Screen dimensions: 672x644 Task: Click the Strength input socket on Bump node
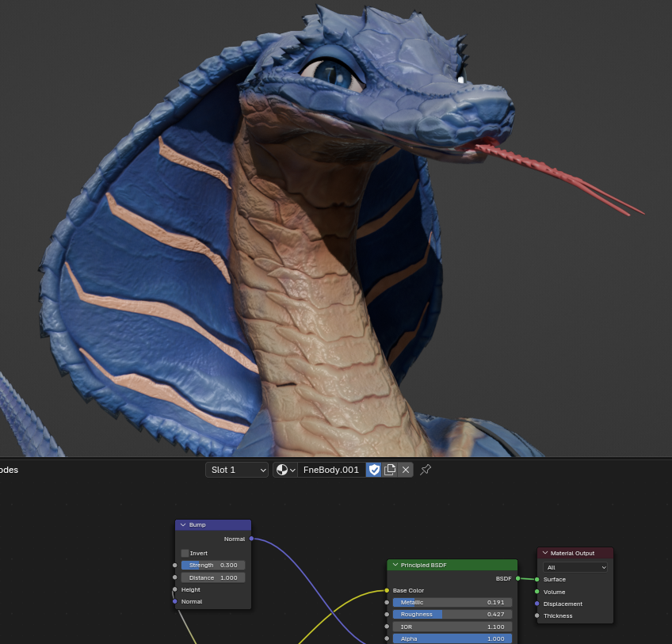tap(175, 565)
